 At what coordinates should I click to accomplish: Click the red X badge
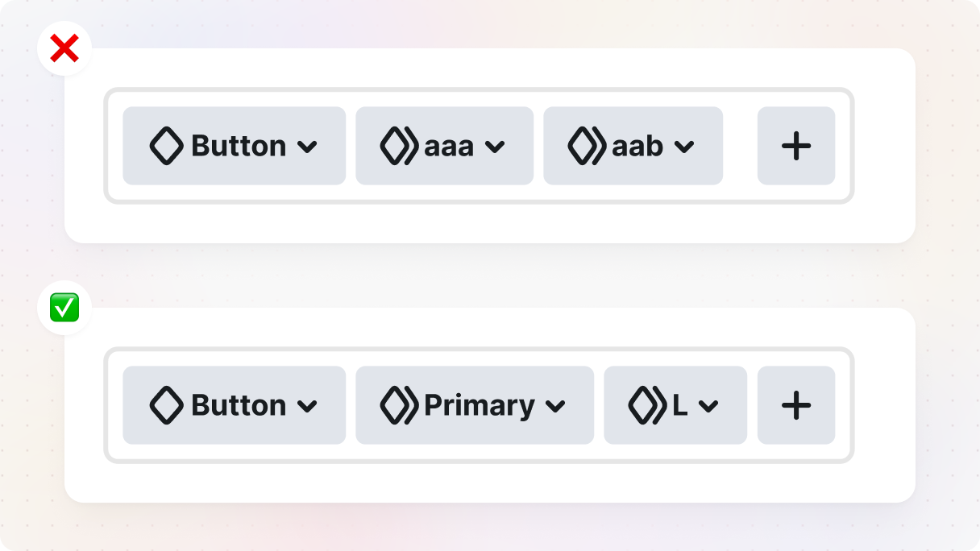pos(64,48)
